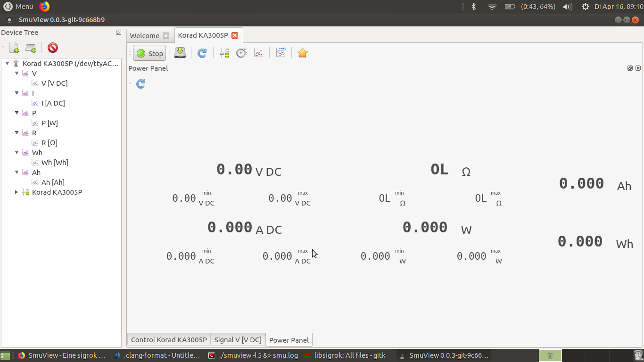Image resolution: width=644 pixels, height=362 pixels.
Task: Collapse the V channel group
Action: click(x=17, y=73)
